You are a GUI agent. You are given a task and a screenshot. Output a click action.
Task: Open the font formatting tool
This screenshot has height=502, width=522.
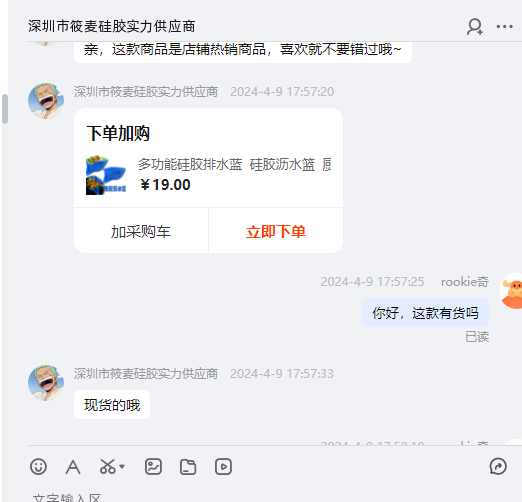(x=73, y=467)
